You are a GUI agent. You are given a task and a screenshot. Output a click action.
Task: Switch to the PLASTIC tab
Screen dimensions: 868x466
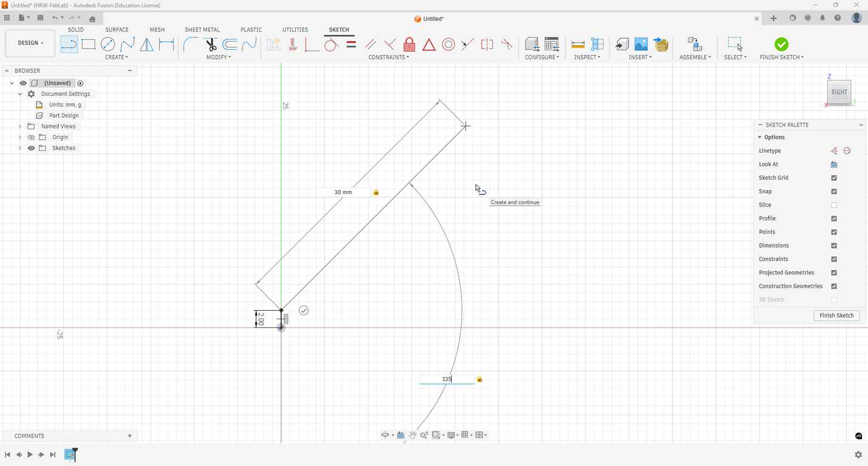[x=251, y=30]
